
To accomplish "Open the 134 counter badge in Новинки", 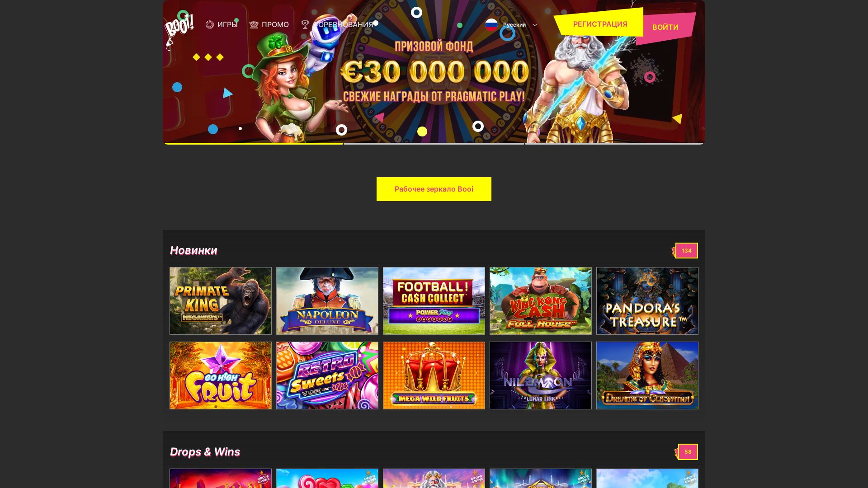I will (685, 251).
